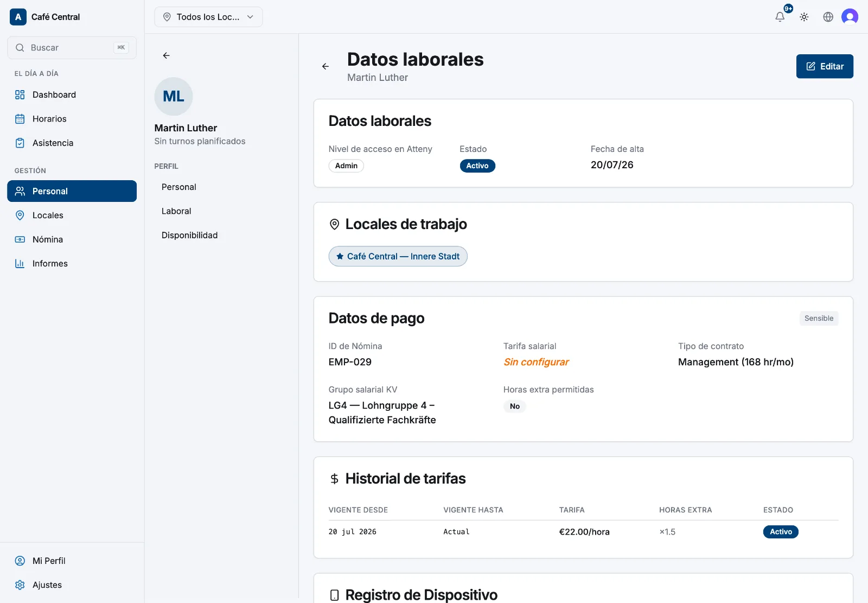Click the No badge for Horas extra
The width and height of the screenshot is (868, 603).
pos(515,406)
